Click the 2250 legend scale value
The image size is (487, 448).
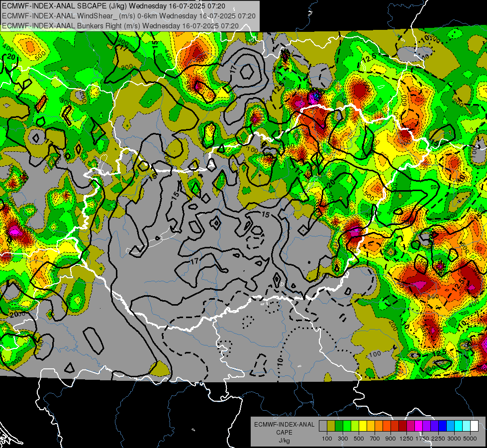(438, 439)
